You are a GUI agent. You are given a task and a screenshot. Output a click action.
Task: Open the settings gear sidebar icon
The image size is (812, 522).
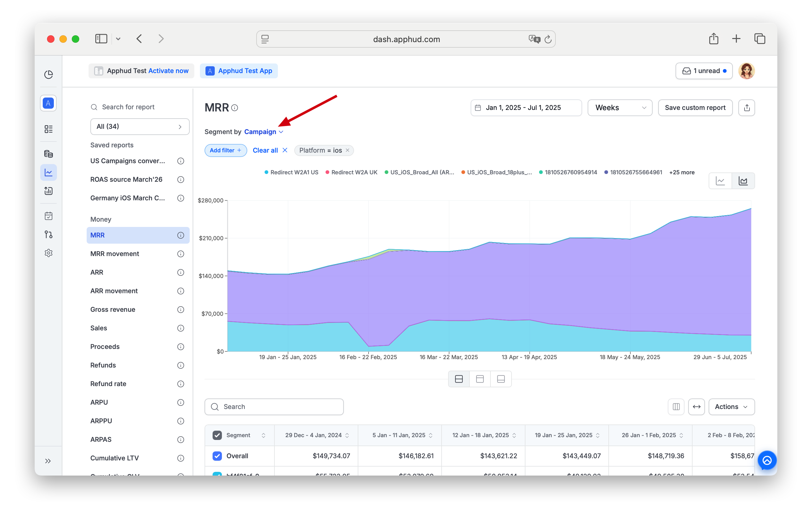(49, 253)
